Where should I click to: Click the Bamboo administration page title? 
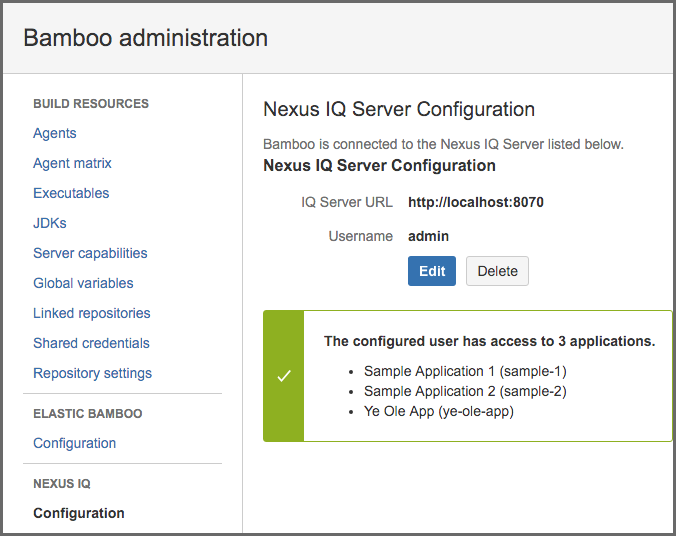pos(146,38)
